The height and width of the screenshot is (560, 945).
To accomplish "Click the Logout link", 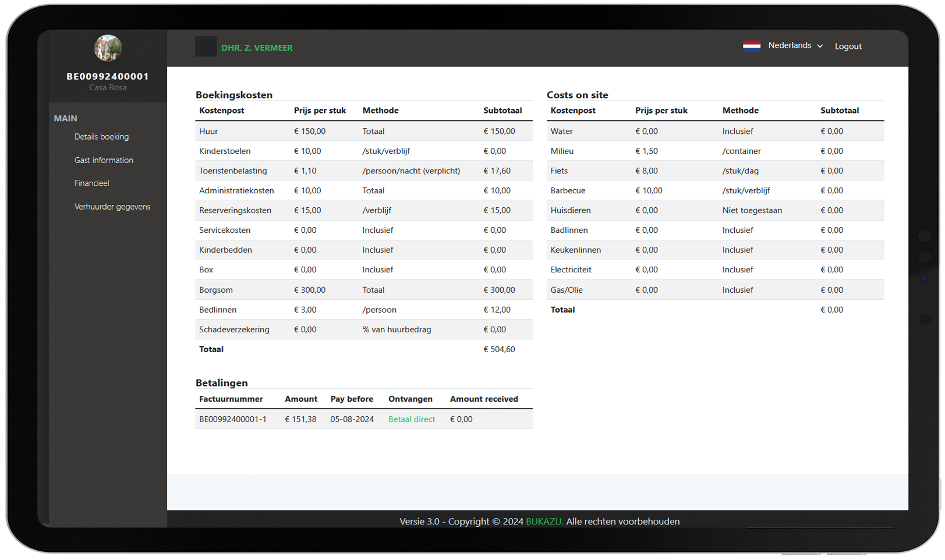I will pos(848,46).
